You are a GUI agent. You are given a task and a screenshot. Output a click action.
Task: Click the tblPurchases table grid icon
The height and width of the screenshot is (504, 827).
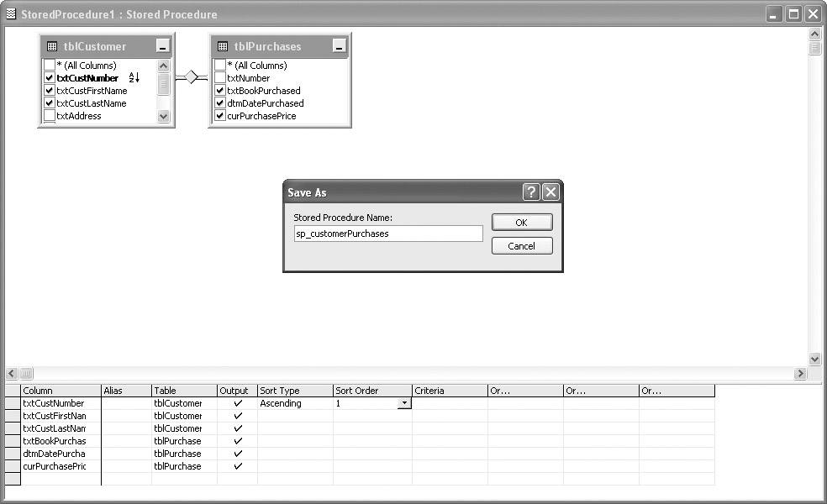tap(223, 46)
